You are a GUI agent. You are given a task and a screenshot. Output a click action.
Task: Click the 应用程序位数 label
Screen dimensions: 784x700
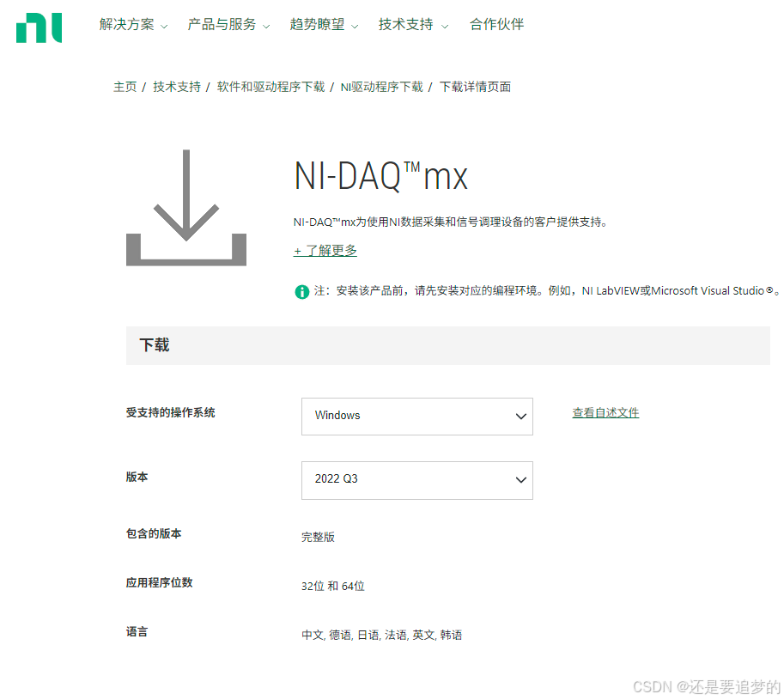159,582
